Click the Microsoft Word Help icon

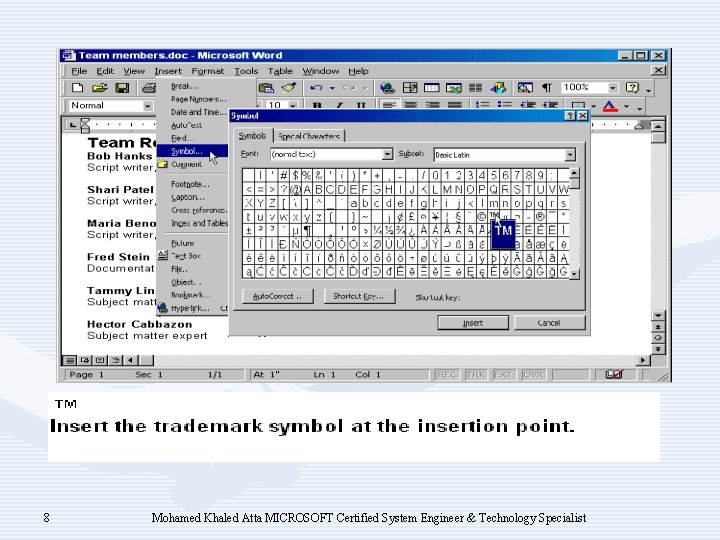[x=632, y=88]
